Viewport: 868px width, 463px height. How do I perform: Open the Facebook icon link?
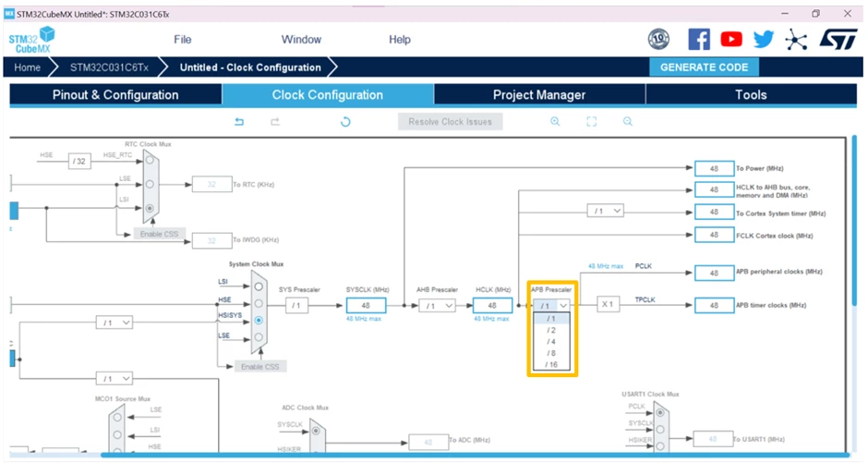point(699,40)
